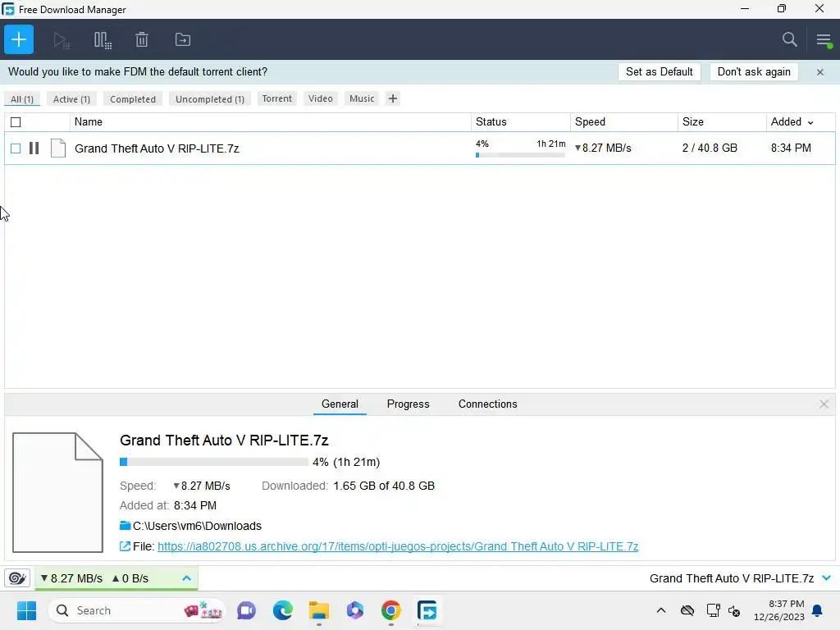This screenshot has height=630, width=840.
Task: Click the download name Grand Theft Auto V RIP-LITE.7z in list
Action: [x=157, y=148]
